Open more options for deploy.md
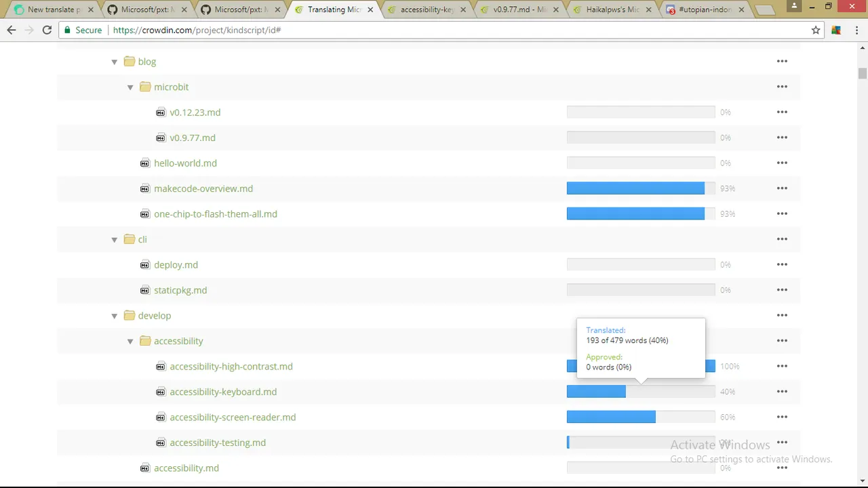Screen dimensions: 868x488 pyautogui.click(x=782, y=264)
